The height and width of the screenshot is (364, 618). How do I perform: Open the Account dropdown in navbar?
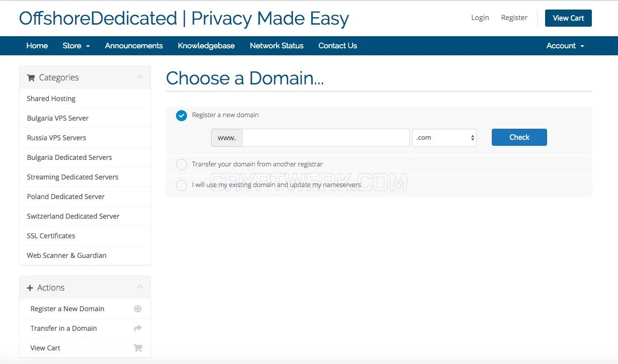[565, 46]
